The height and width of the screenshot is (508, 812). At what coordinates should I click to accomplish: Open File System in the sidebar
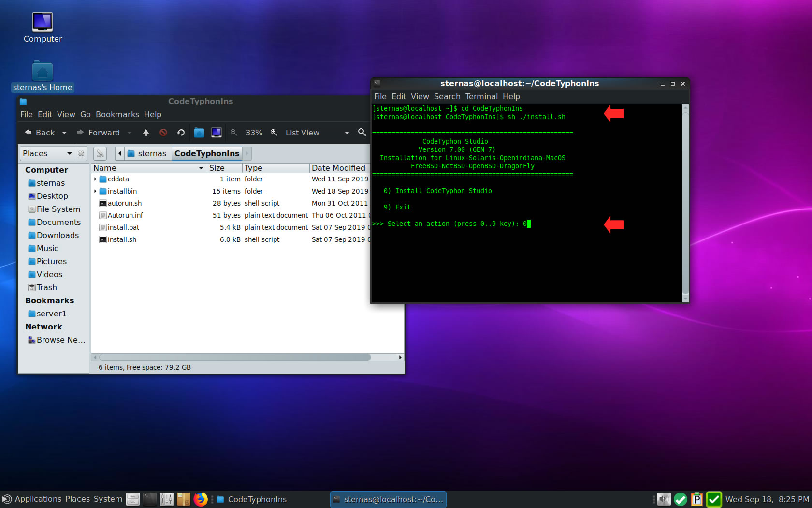point(54,209)
